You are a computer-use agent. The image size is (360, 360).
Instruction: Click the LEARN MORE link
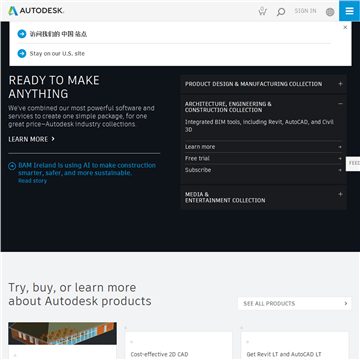(x=28, y=139)
